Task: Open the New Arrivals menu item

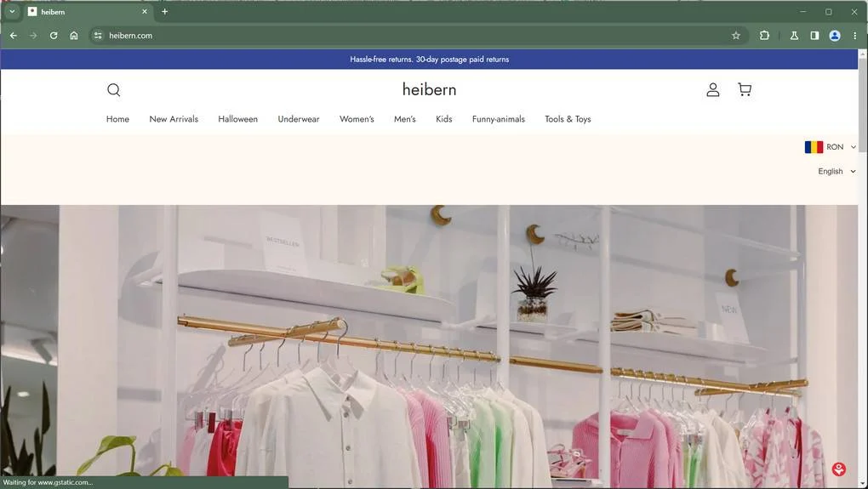Action: point(174,119)
